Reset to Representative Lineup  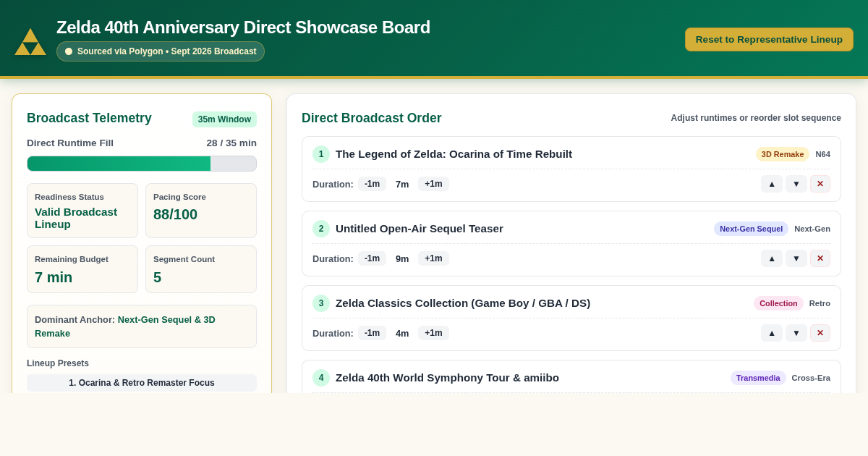pos(769,39)
